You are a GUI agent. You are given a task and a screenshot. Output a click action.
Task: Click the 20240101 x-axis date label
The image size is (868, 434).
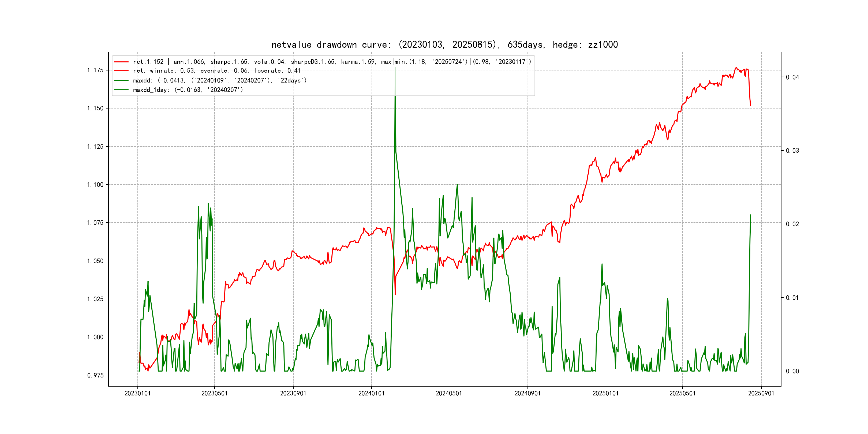[x=371, y=394]
